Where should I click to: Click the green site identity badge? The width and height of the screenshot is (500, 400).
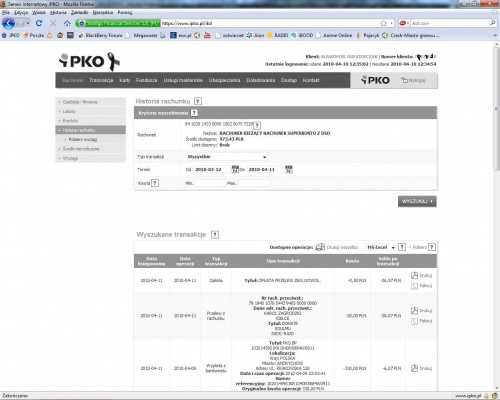pyautogui.click(x=118, y=23)
